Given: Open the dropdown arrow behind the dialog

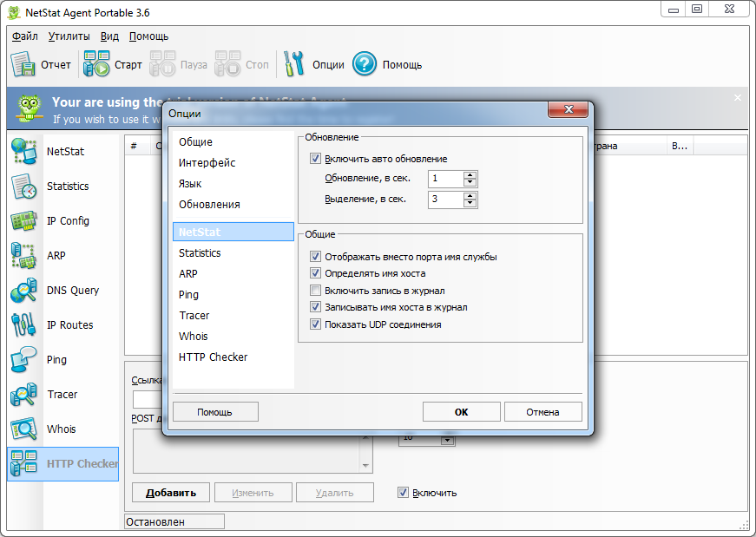Looking at the screenshot, I should coord(448,440).
